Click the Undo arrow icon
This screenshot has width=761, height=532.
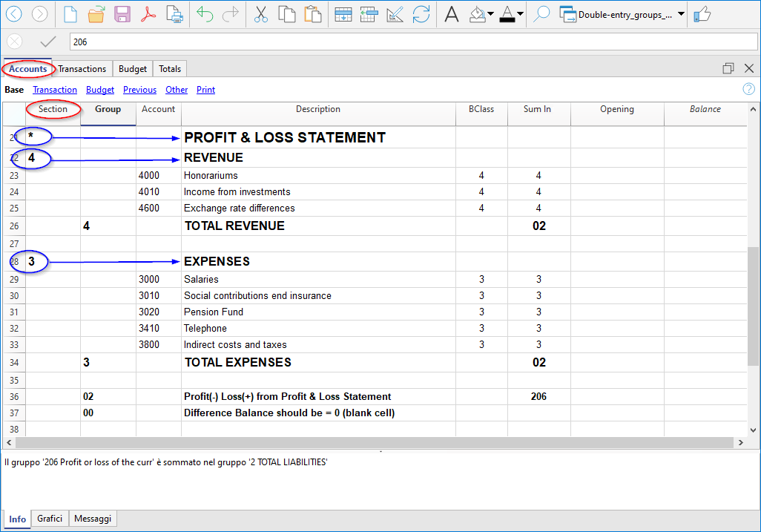click(205, 14)
